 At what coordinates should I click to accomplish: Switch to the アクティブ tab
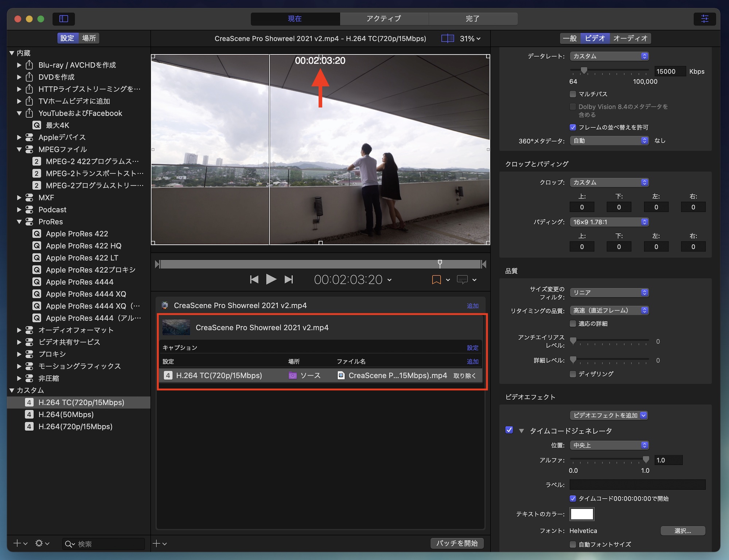tap(384, 19)
